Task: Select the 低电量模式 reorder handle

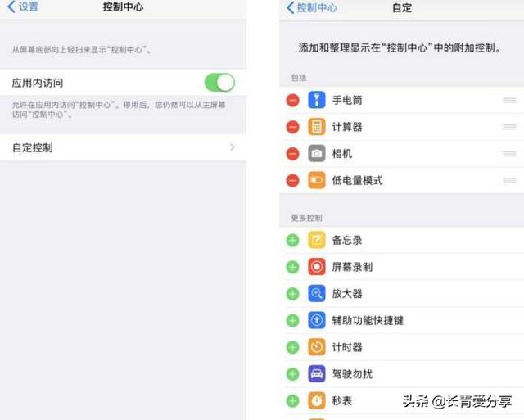Action: tap(509, 180)
